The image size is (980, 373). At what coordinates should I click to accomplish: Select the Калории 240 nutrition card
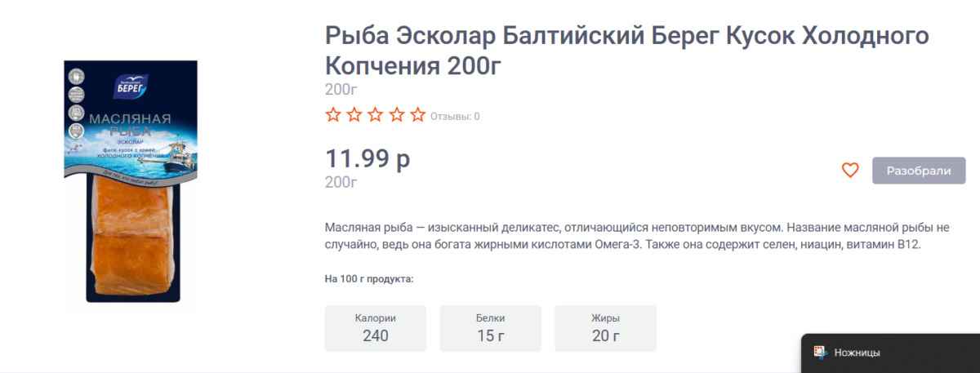[x=376, y=328]
